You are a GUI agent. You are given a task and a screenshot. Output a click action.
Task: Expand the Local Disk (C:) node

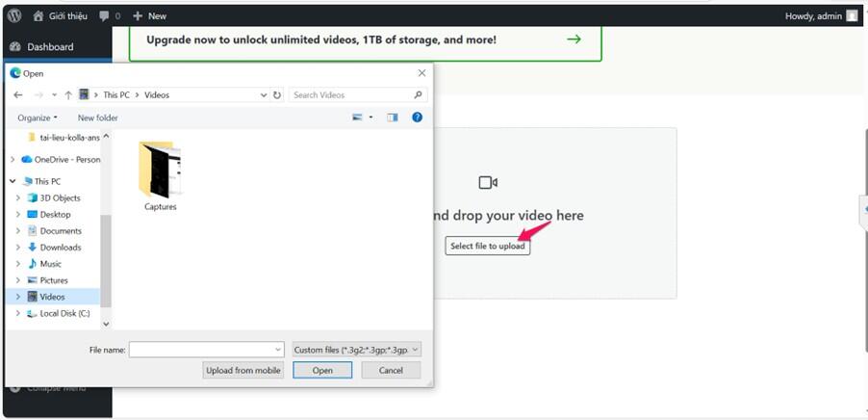coord(17,313)
